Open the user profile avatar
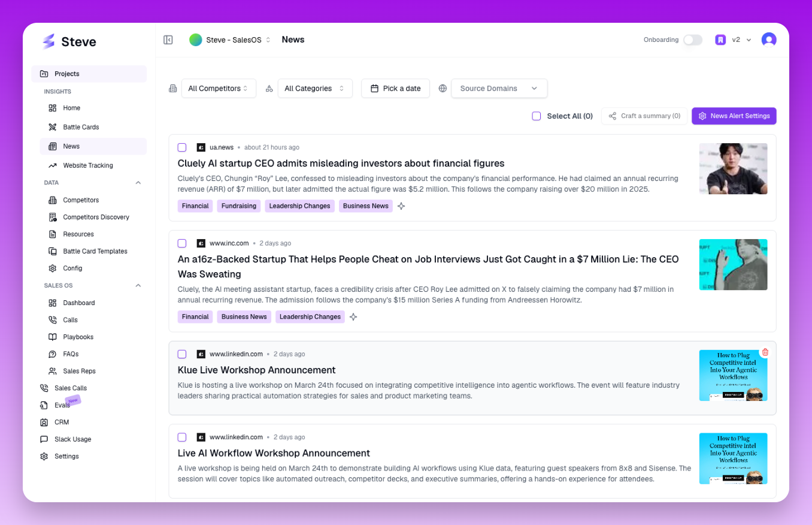 tap(768, 40)
